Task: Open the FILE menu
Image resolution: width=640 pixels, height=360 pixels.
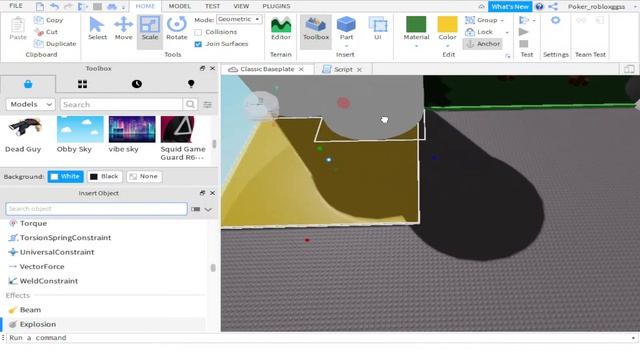Action: tap(16, 6)
